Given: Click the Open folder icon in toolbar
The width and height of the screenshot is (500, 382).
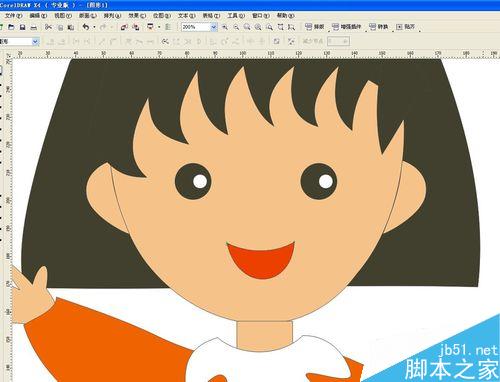Looking at the screenshot, I should point(11,27).
